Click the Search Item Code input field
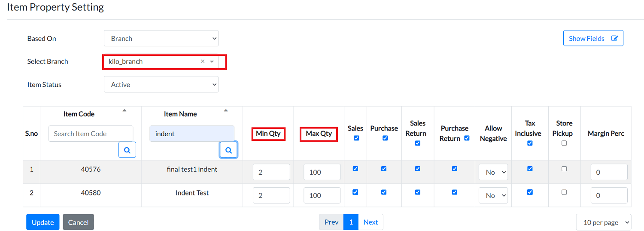644x231 pixels. (x=91, y=134)
